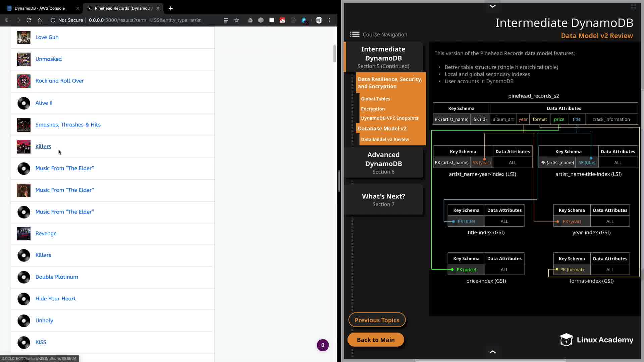The width and height of the screenshot is (644, 362).
Task: Bookmark this page with star icon
Action: point(237,20)
